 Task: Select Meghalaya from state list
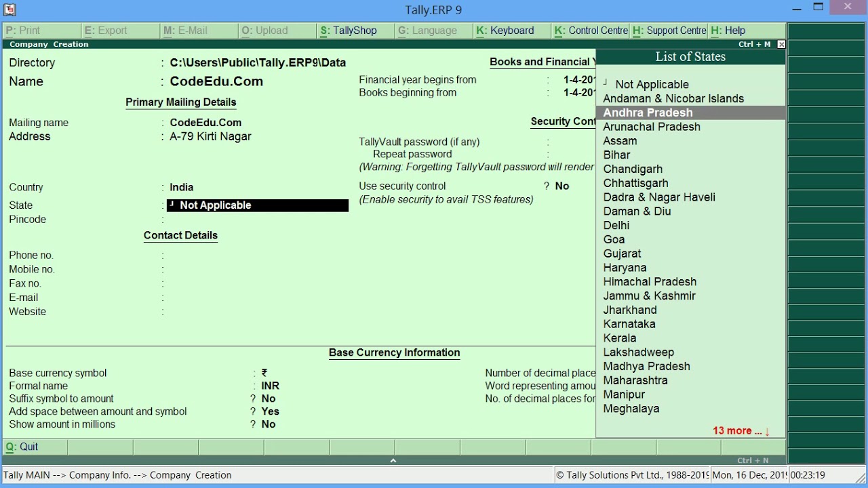pyautogui.click(x=631, y=409)
